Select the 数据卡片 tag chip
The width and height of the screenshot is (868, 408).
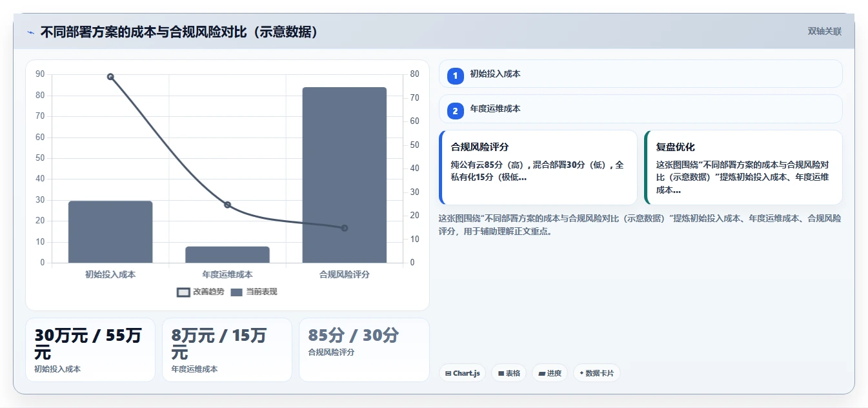597,373
